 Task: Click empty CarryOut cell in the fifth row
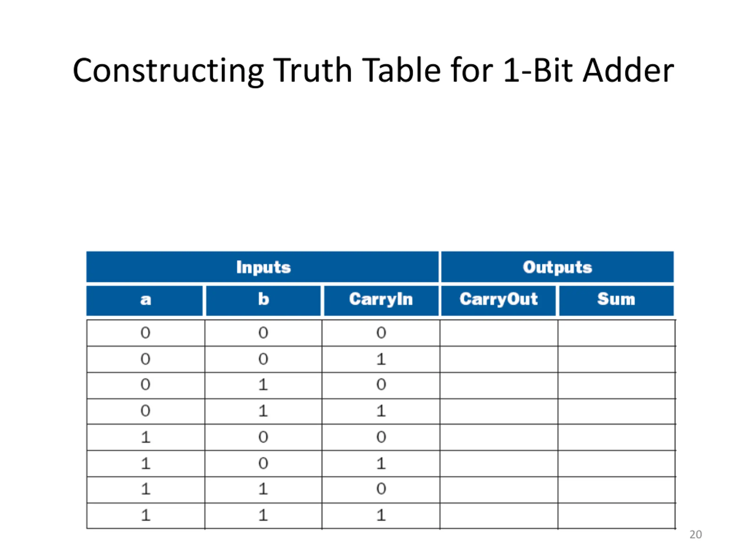coord(499,437)
